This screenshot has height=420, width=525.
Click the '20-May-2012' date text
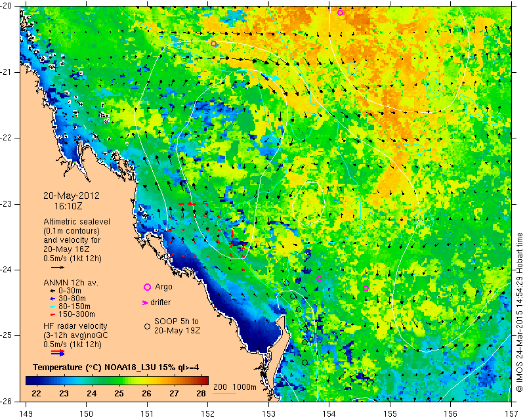click(72, 196)
